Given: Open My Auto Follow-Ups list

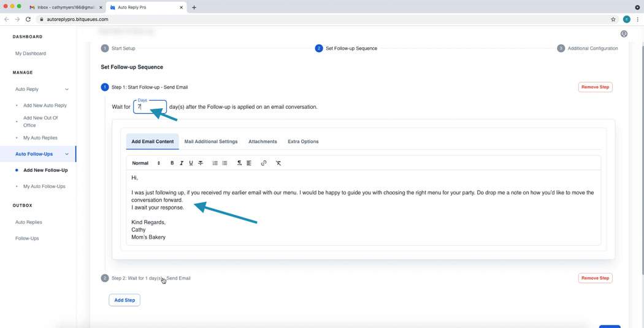Looking at the screenshot, I should coord(44,187).
